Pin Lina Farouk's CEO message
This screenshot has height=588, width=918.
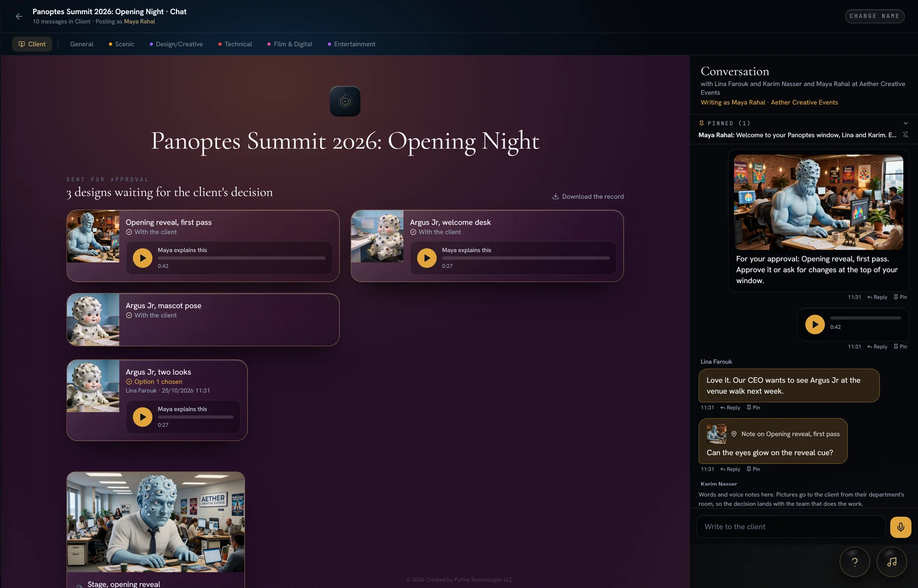click(753, 408)
